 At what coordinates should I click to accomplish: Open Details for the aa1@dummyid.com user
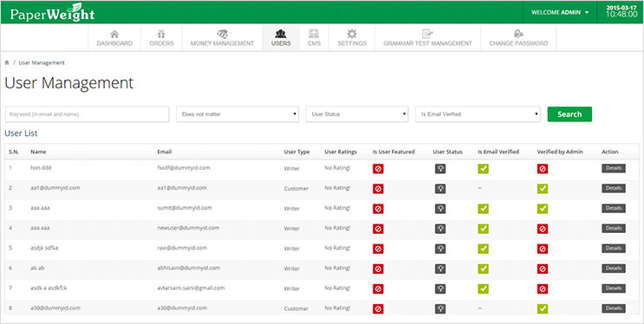pyautogui.click(x=614, y=188)
